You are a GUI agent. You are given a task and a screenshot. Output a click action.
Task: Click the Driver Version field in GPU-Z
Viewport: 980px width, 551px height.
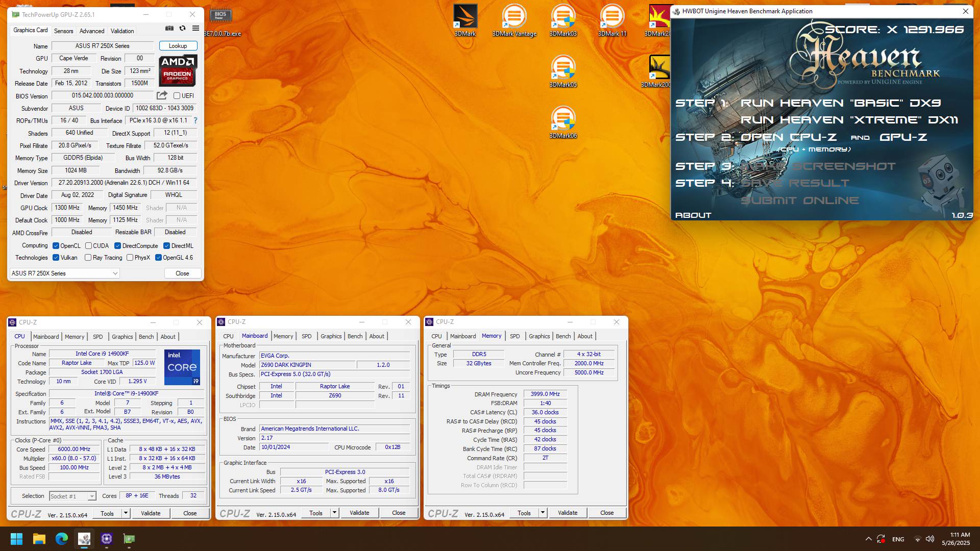[124, 183]
